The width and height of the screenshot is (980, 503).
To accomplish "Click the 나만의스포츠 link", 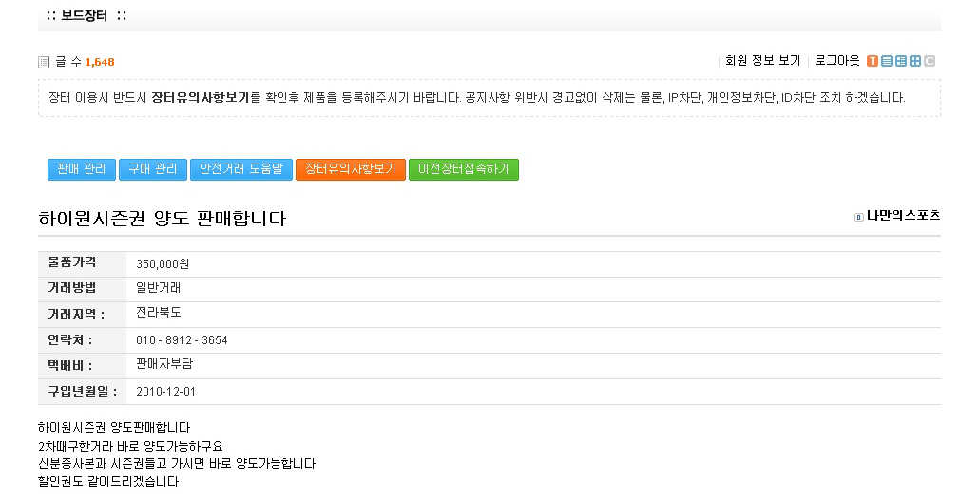I will (903, 216).
